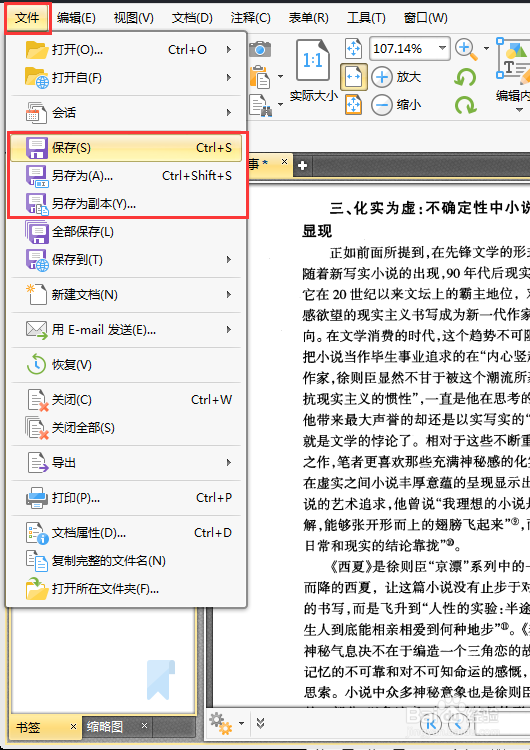The width and height of the screenshot is (530, 750).
Task: Choose 关闭(C) menu item
Action: click(126, 400)
